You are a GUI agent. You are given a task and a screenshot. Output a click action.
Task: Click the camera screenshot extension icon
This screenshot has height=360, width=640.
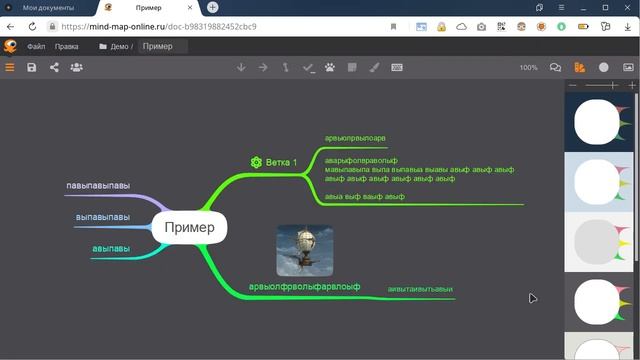coord(481,27)
